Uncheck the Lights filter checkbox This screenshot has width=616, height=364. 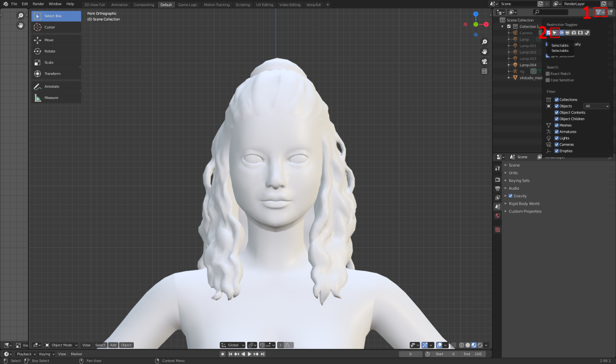tap(557, 138)
